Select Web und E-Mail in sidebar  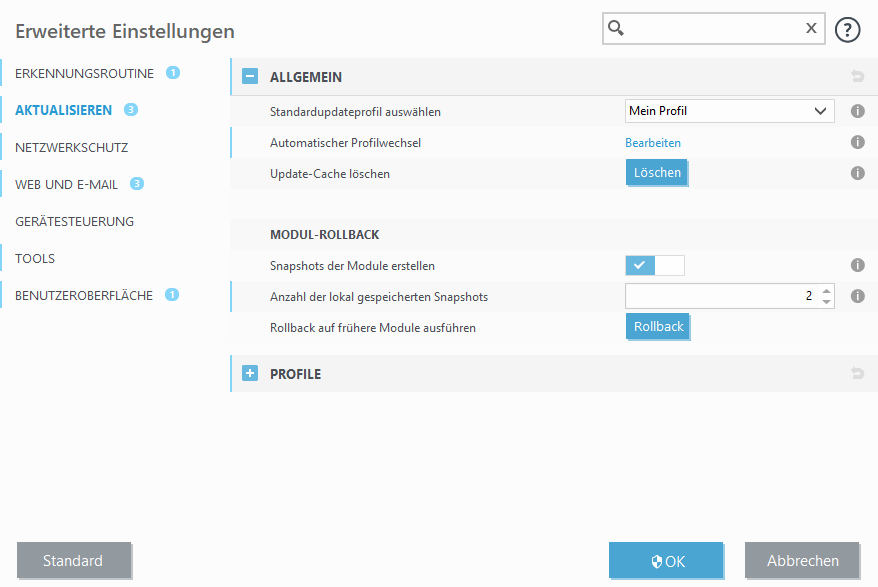coord(66,184)
